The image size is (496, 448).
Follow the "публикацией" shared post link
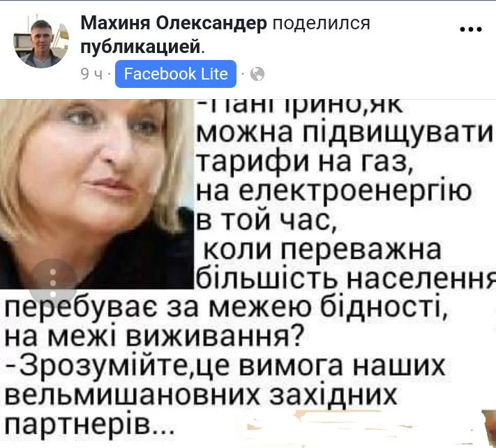tap(140, 47)
